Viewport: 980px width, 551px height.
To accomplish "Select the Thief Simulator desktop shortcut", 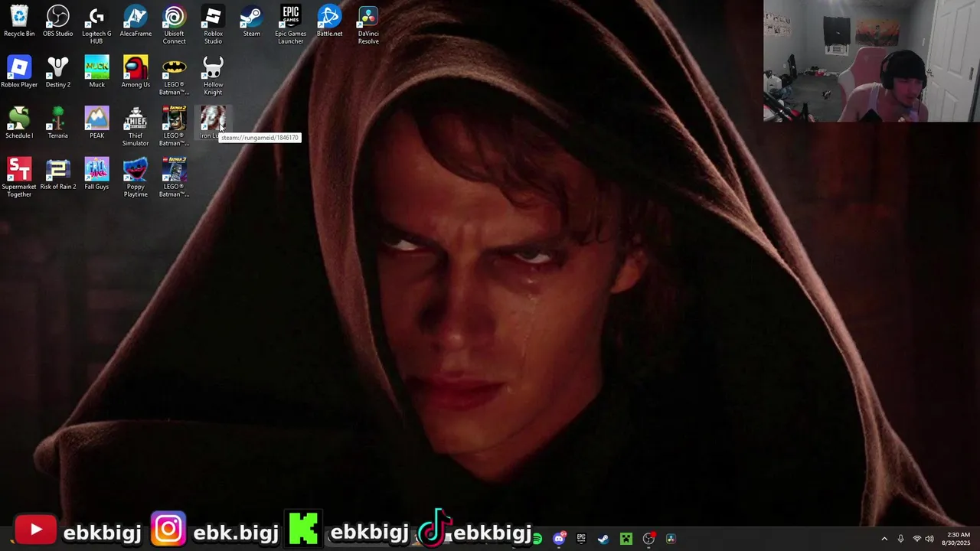I will tap(136, 127).
